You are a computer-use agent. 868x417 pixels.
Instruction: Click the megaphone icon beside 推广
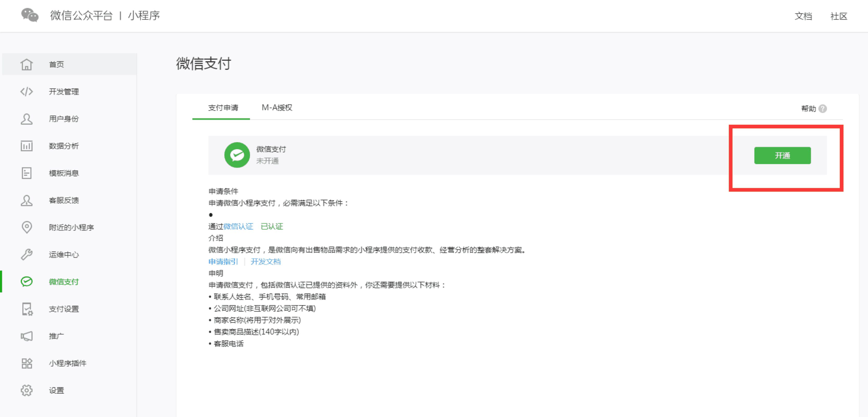[x=27, y=336]
